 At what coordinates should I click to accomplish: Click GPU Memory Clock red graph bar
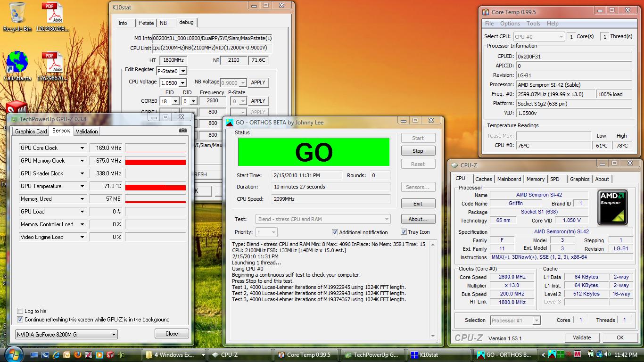[155, 161]
